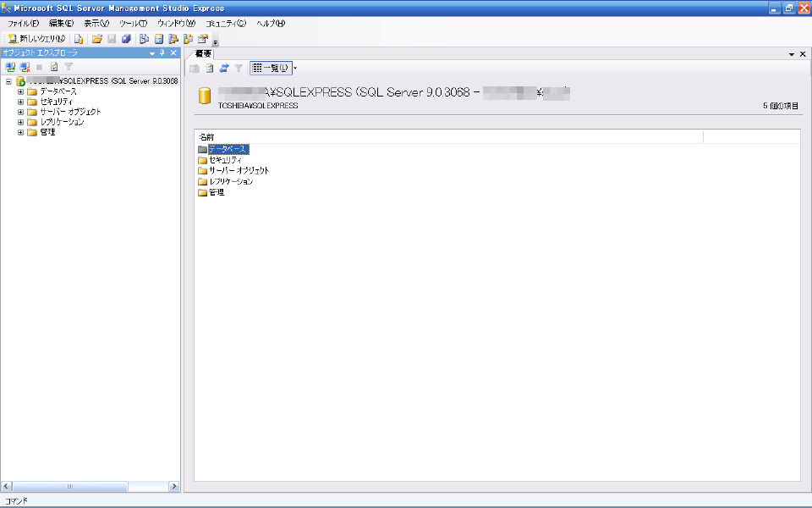This screenshot has height=508, width=812.
Task: Select 管理 folder in Object Explorer tree
Action: [47, 132]
